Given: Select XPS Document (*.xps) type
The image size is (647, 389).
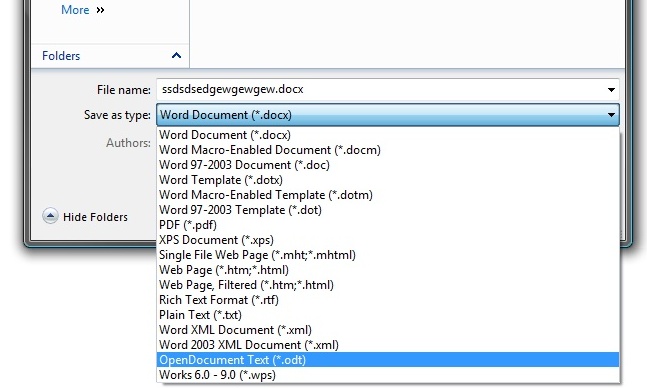Looking at the screenshot, I should [388, 240].
